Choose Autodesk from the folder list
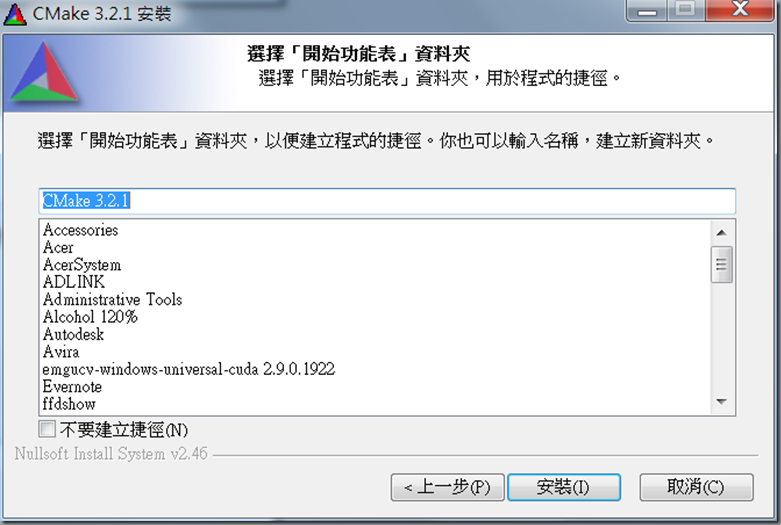 pos(74,335)
